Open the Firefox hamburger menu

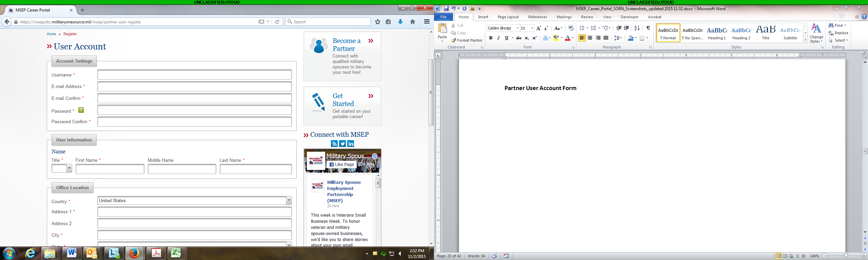pyautogui.click(x=427, y=22)
